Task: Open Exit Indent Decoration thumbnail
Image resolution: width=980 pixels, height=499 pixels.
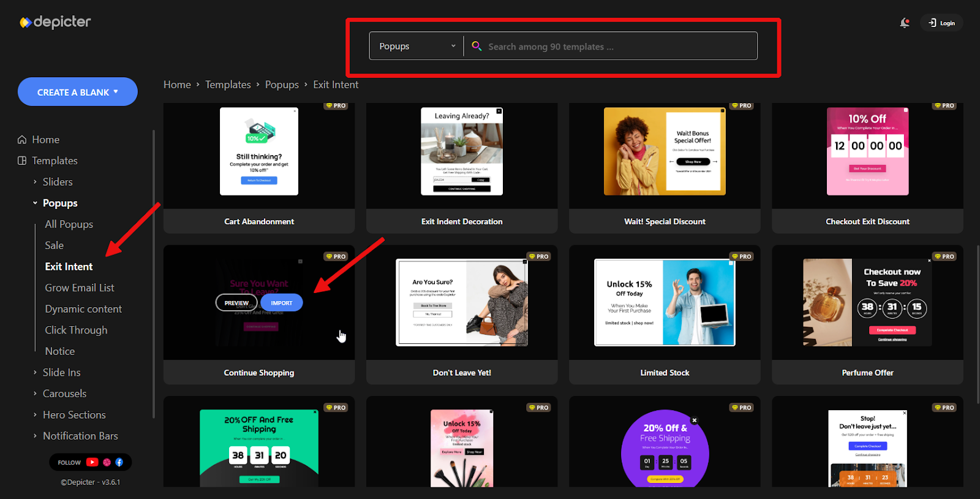Action: coord(462,151)
